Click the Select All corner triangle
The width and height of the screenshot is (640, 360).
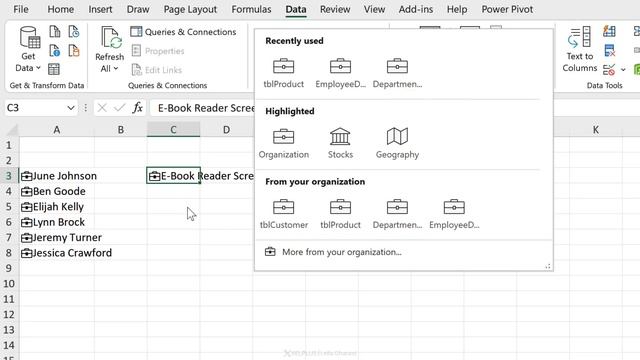point(13,131)
